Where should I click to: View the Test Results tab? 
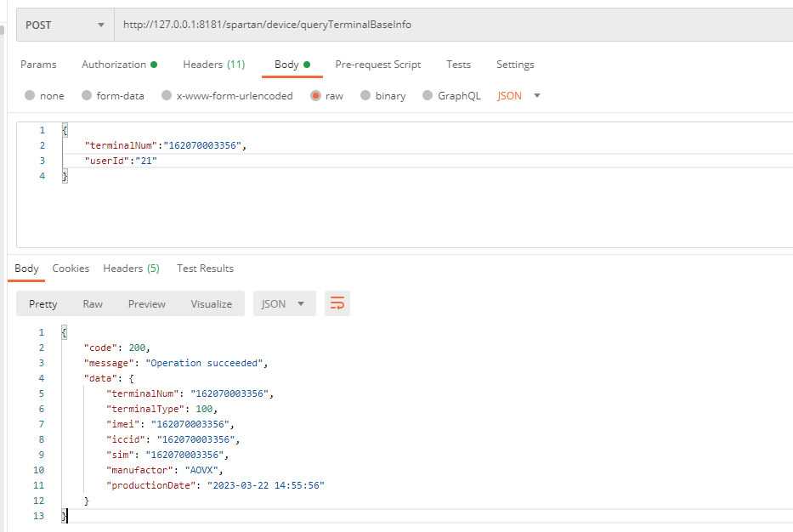click(205, 269)
